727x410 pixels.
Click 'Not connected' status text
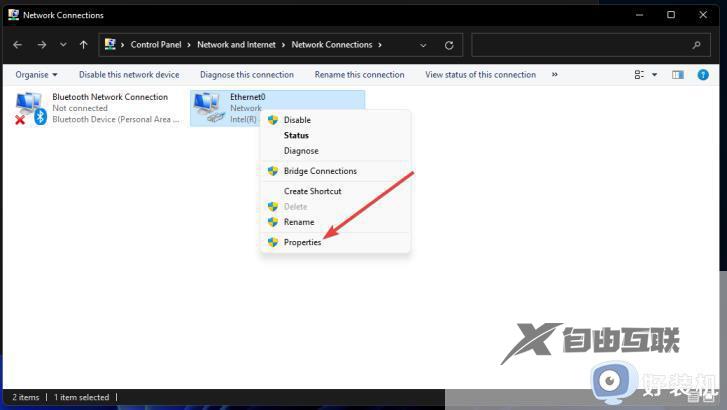[80, 108]
